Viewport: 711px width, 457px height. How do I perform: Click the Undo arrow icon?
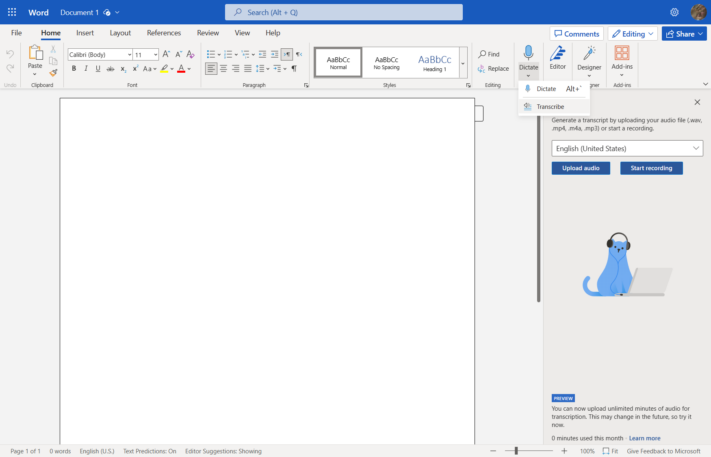[x=10, y=54]
